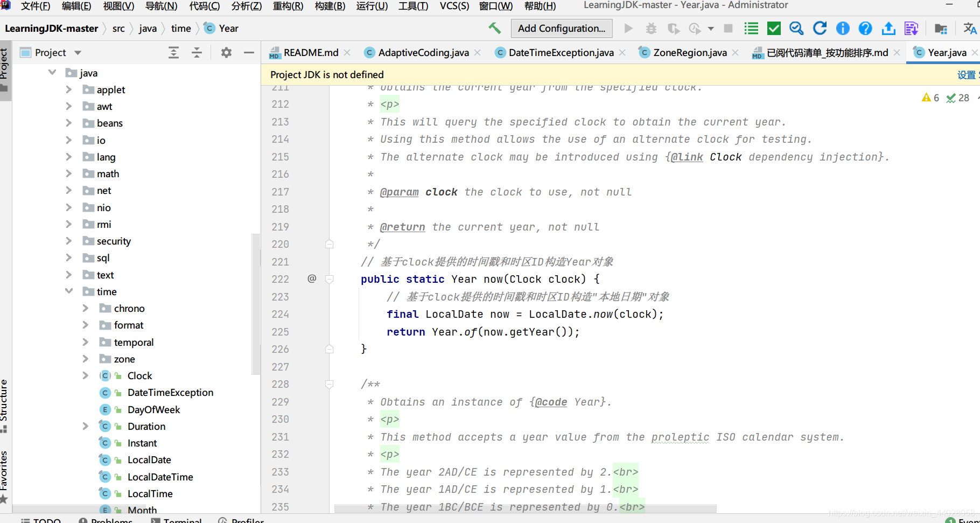Click the blue question mark help icon

click(x=865, y=28)
